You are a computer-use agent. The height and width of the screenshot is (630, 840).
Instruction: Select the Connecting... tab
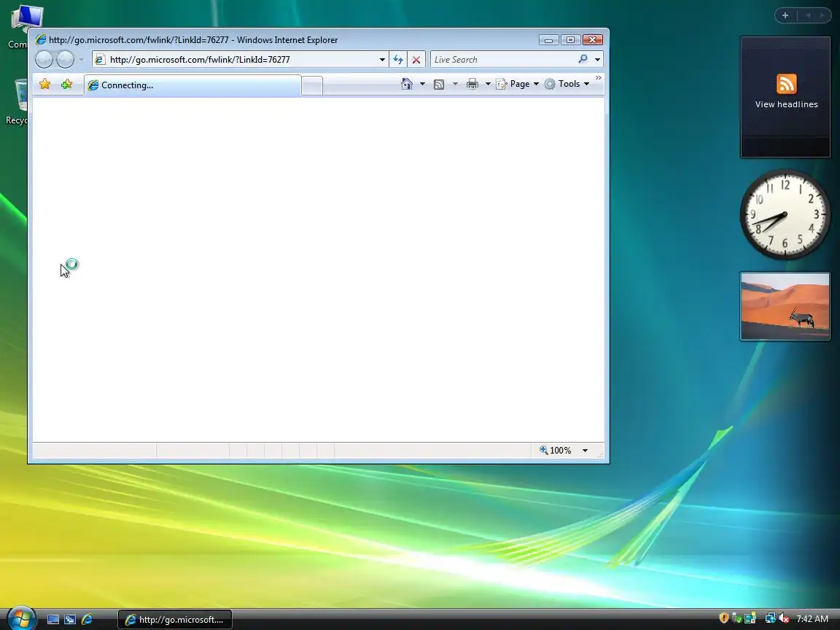tap(192, 85)
